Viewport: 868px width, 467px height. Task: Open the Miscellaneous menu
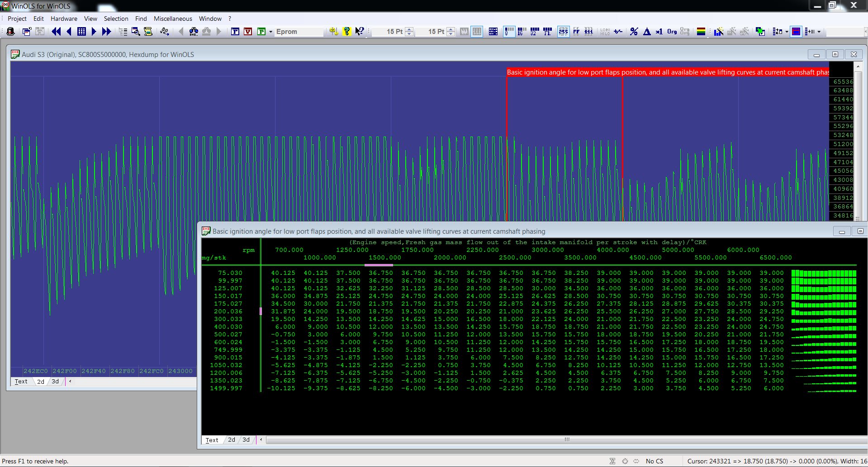coord(173,19)
